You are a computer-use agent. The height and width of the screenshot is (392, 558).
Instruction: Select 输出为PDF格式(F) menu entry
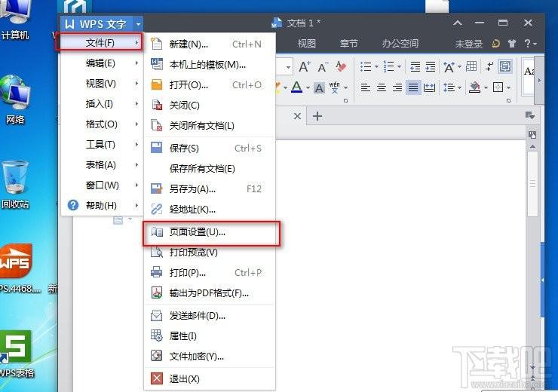click(209, 292)
